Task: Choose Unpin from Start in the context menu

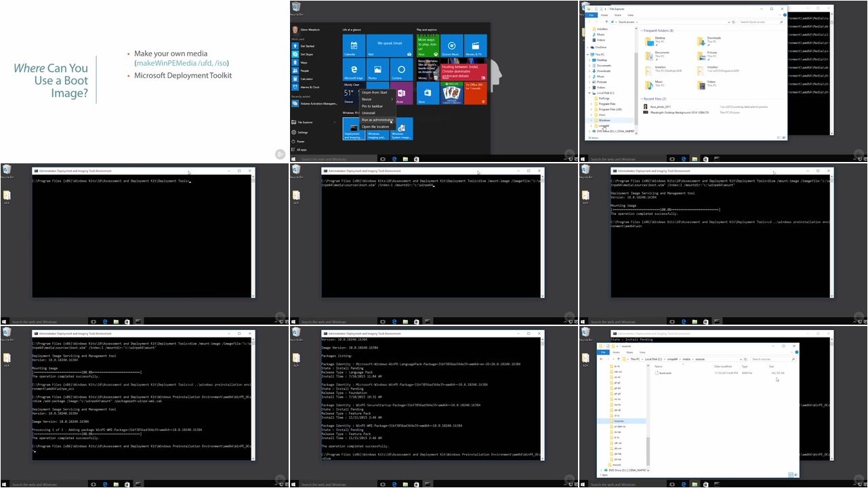Action: (377, 92)
